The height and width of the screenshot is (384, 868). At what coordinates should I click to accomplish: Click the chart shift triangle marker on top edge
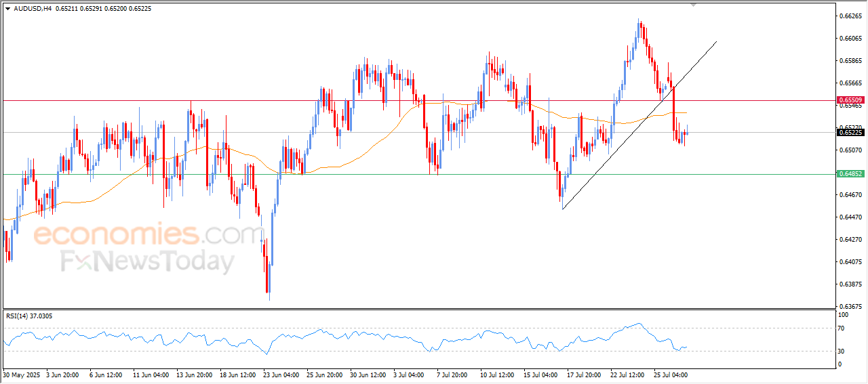point(693,4)
